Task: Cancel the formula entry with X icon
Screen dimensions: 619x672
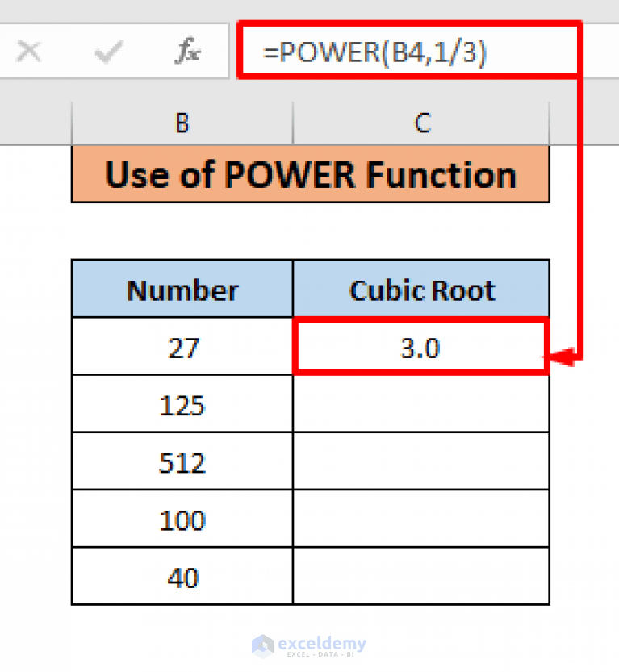Action: point(29,52)
